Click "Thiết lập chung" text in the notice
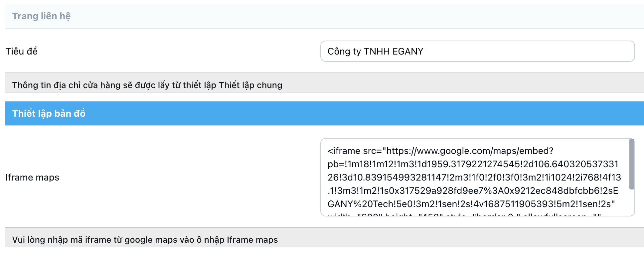 250,85
